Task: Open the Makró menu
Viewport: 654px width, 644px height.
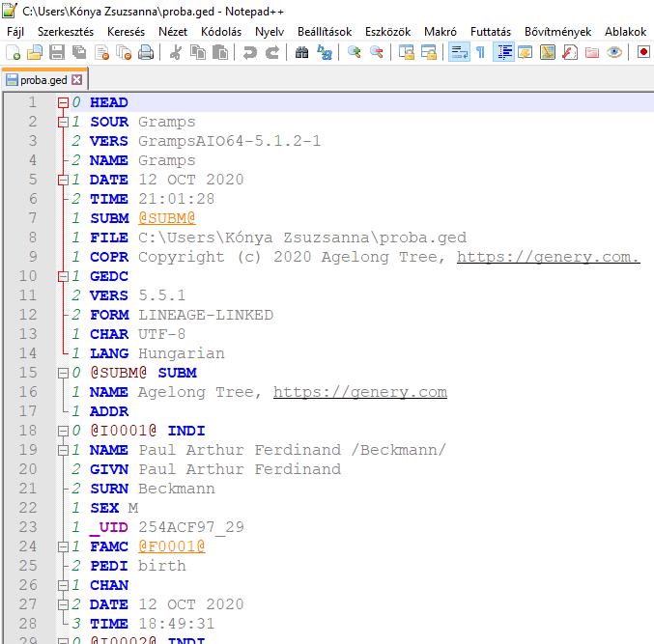Action: [x=441, y=32]
